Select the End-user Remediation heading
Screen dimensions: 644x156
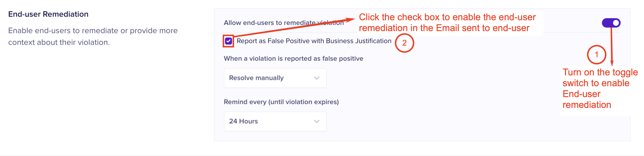pyautogui.click(x=48, y=14)
